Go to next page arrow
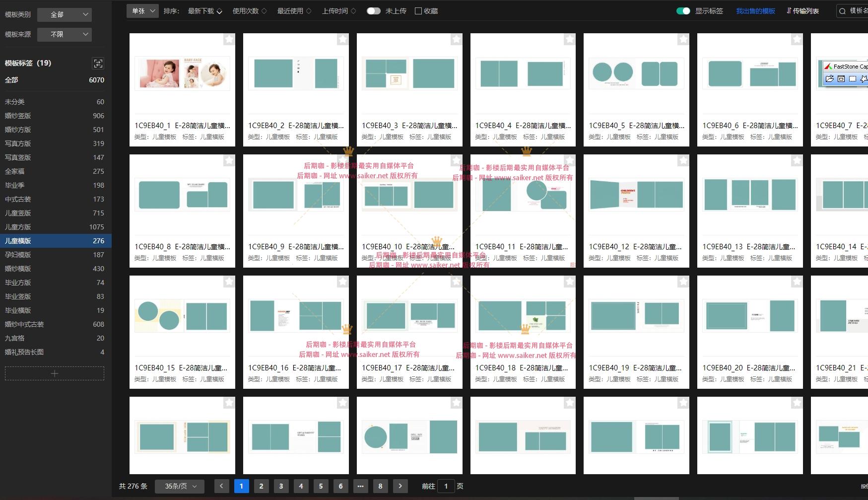The height and width of the screenshot is (500, 868). coord(400,486)
